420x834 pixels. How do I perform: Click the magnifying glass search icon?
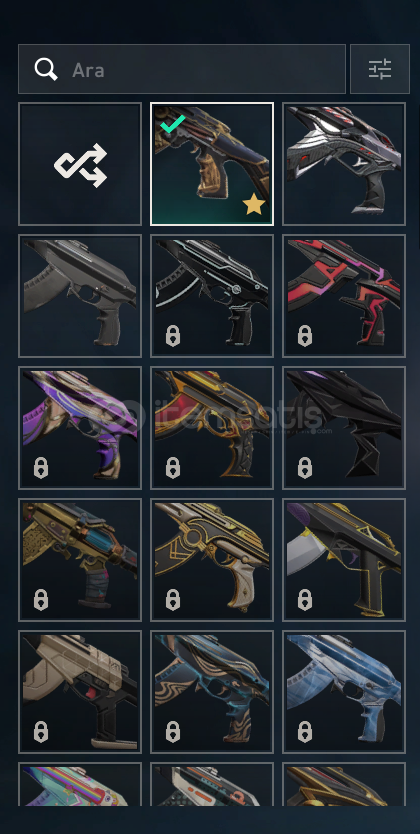pyautogui.click(x=46, y=69)
